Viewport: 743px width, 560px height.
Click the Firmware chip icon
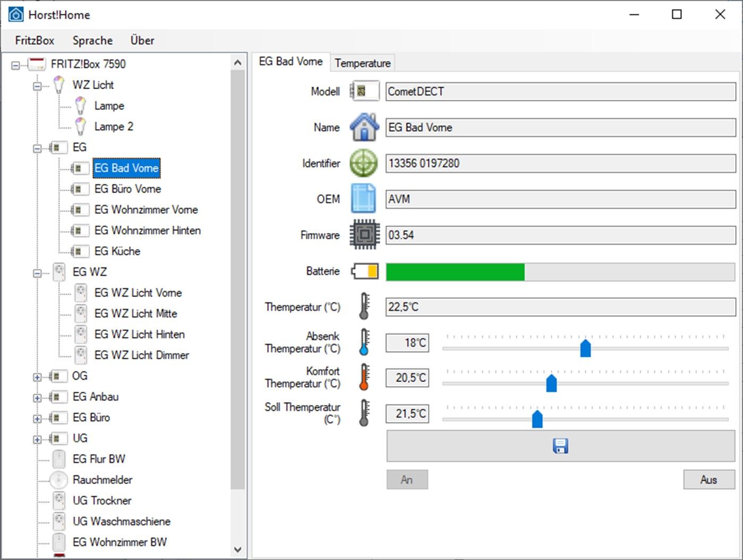364,235
